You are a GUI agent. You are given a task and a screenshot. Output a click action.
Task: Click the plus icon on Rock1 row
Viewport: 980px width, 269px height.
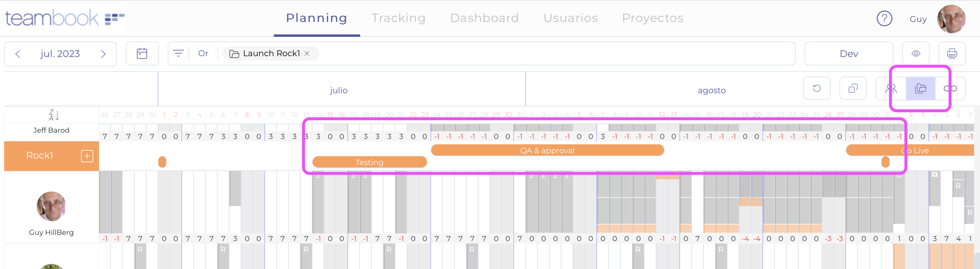[87, 156]
